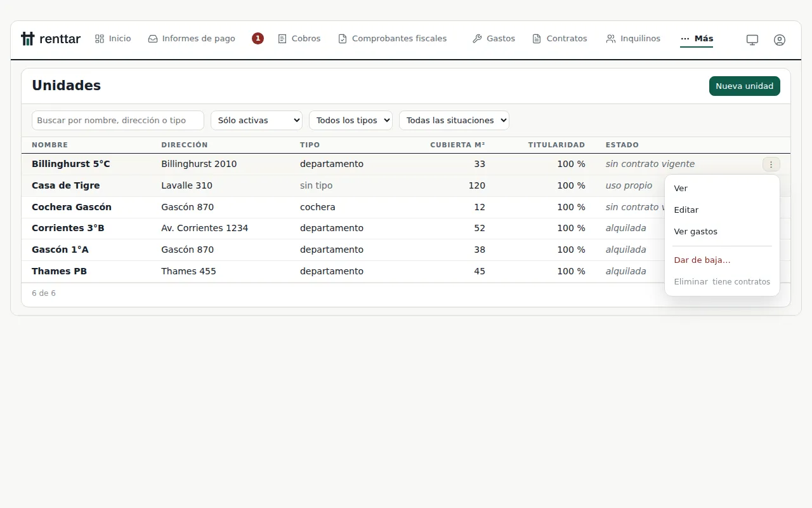Click the Tipo column header
Screen dimensions: 812x508
coord(310,145)
